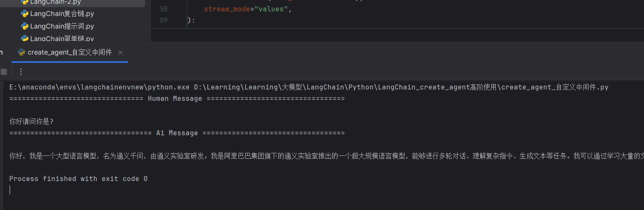Screen dimensions: 644x210
Task: Click the Human Message header line
Action: tap(177, 99)
